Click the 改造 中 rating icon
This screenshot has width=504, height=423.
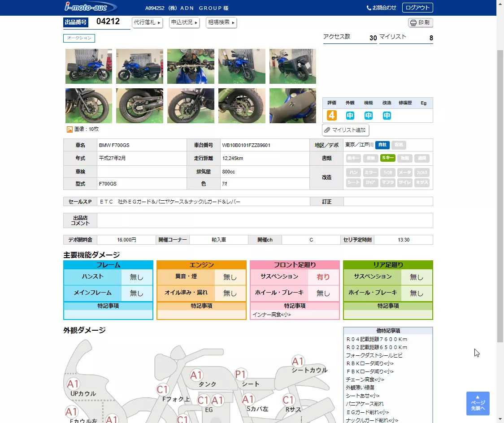[387, 115]
